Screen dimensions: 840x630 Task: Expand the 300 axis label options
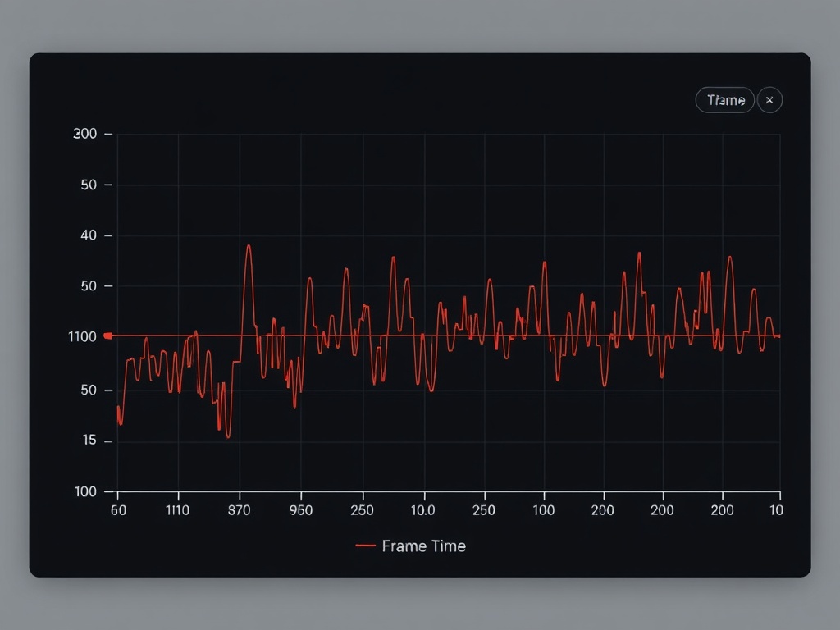point(84,134)
